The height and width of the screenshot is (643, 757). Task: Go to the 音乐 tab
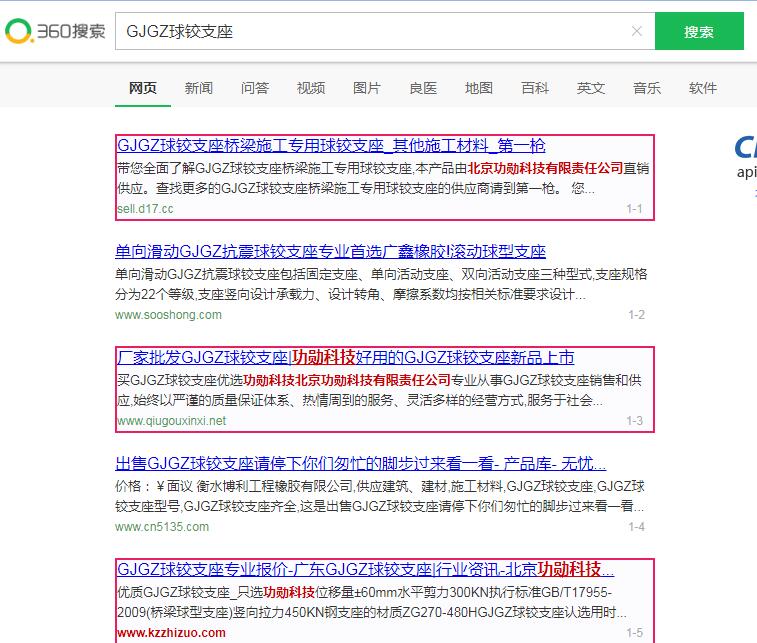click(647, 88)
